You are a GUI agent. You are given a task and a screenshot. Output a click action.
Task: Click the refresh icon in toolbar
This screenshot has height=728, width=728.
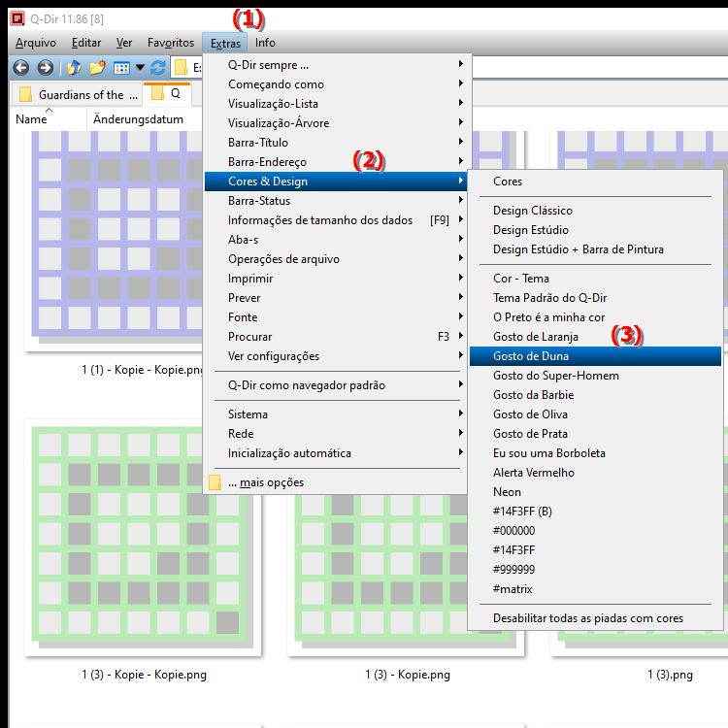click(158, 68)
